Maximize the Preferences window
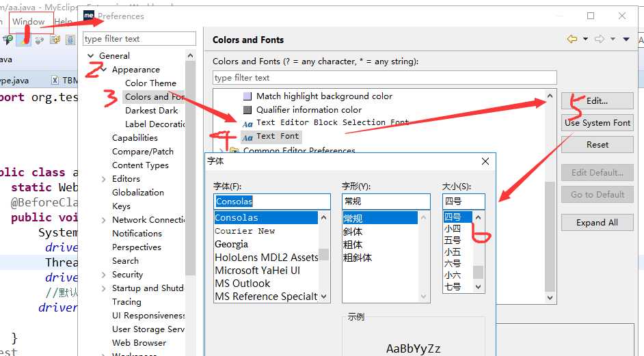The width and height of the screenshot is (644, 356). tap(591, 16)
